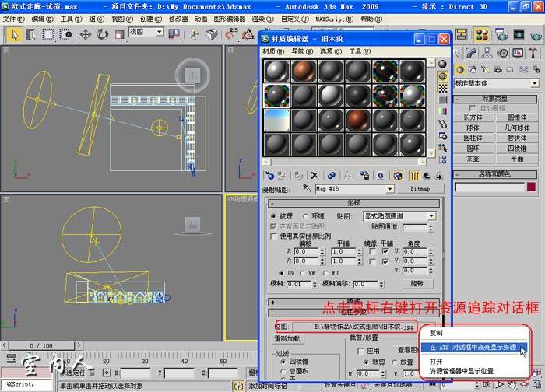
Task: Open the 视图 reference coordinate dropdown
Action: click(x=159, y=32)
